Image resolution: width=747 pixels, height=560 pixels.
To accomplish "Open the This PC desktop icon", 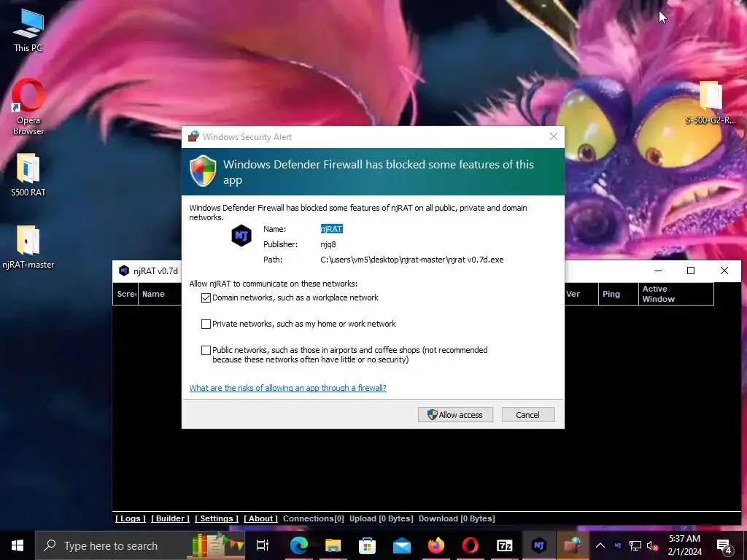I will click(x=28, y=31).
